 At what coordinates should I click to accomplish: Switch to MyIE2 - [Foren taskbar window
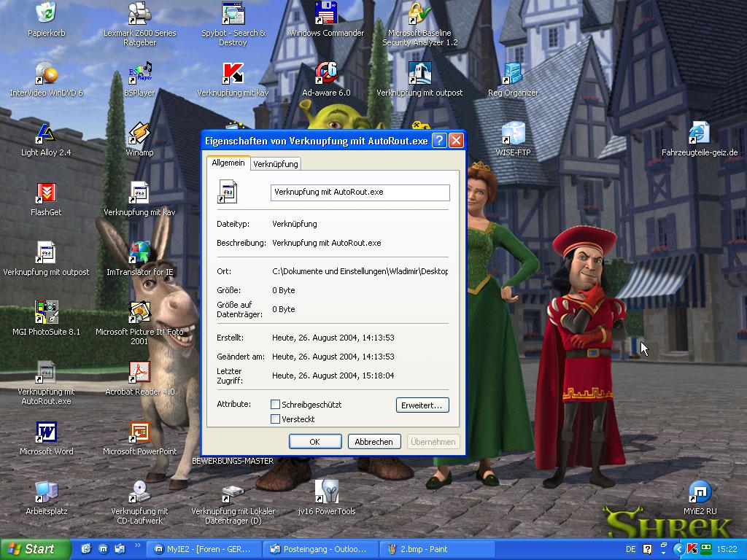click(204, 549)
